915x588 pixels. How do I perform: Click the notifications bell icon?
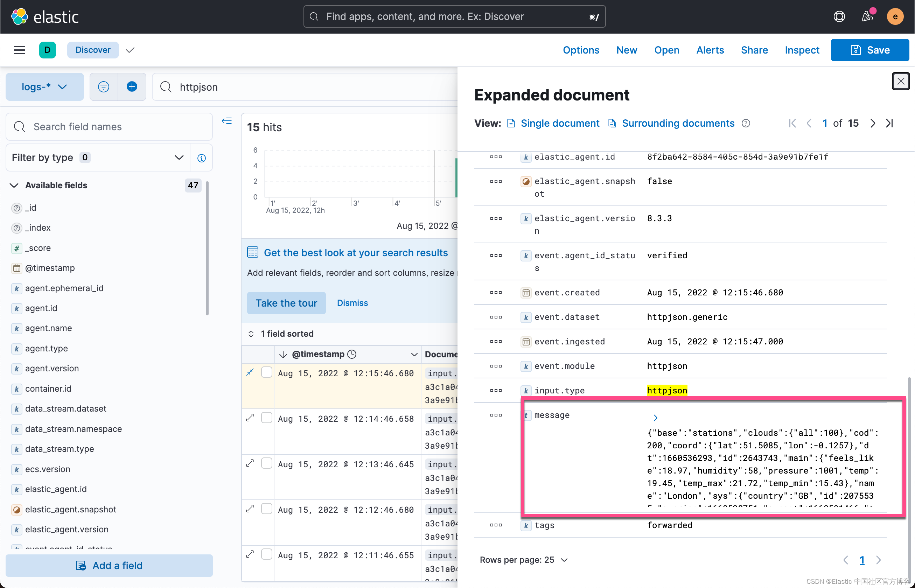867,16
